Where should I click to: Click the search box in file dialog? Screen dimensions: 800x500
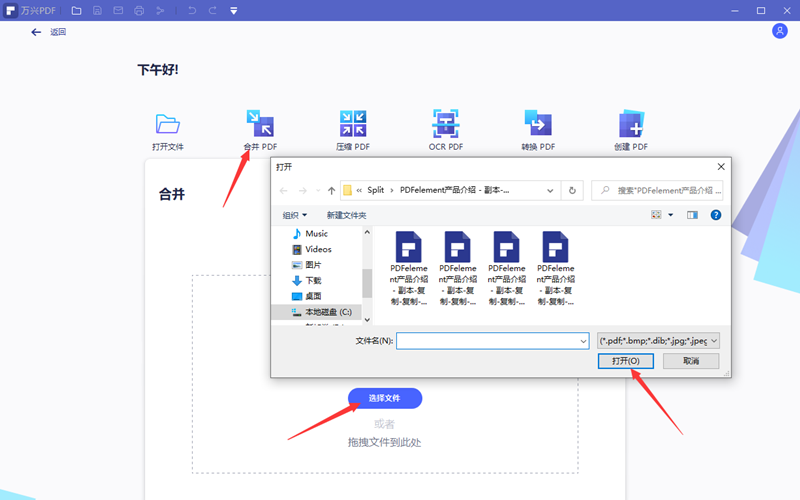coord(658,190)
